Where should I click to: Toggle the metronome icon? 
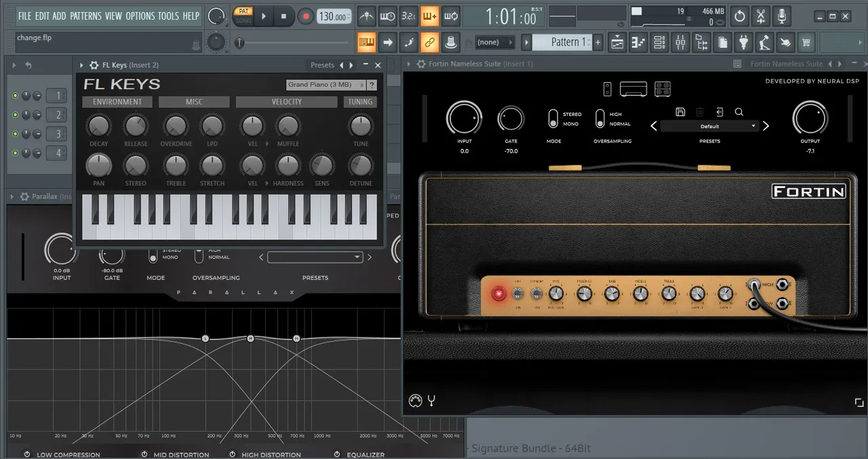coord(367,16)
